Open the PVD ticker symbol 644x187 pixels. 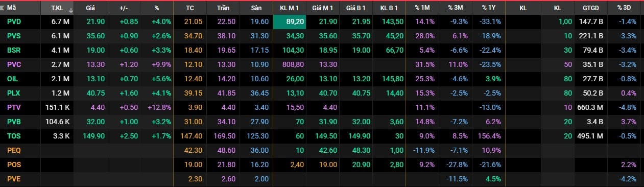[14, 22]
